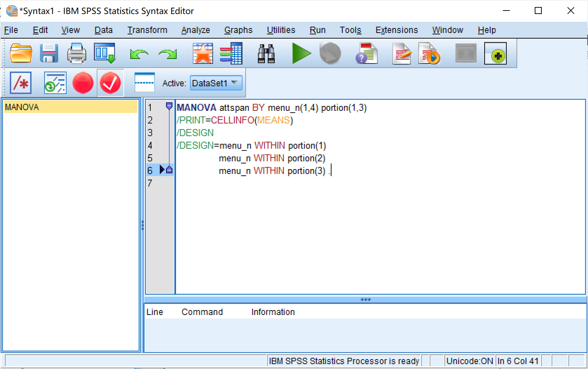Toggle the bookmark on line 6

[x=169, y=170]
